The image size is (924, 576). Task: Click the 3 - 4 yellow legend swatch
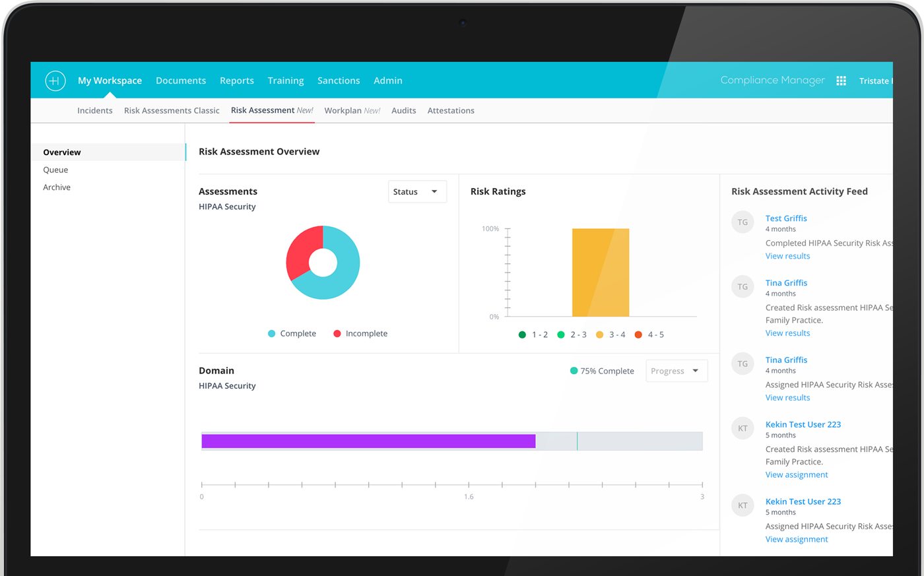599,335
